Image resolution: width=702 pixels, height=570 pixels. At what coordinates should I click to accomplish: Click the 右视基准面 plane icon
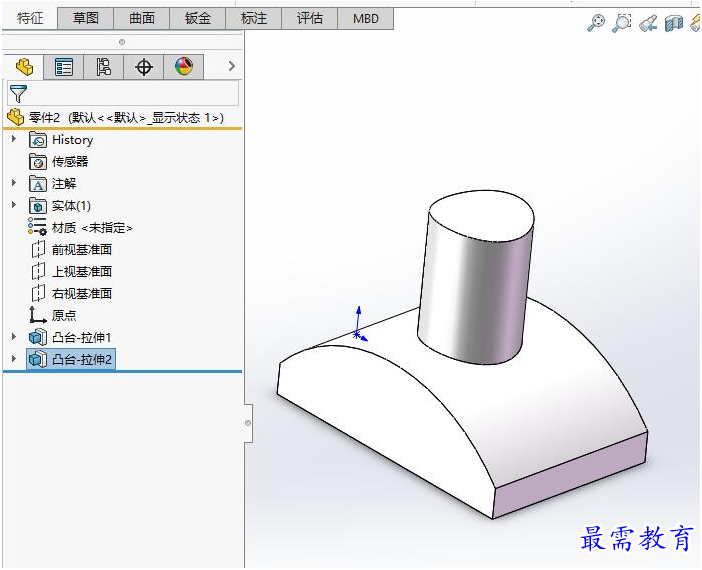coord(39,293)
